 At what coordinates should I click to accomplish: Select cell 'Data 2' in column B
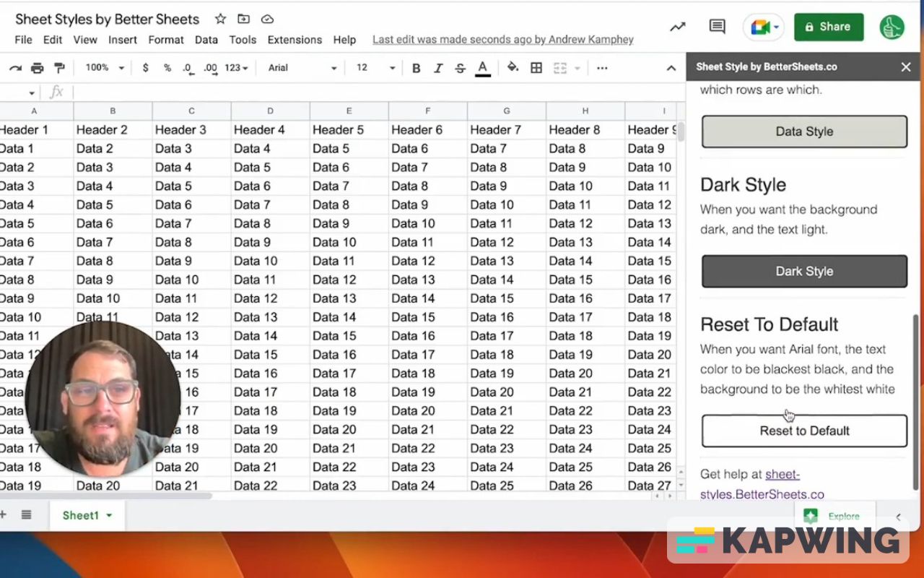(113, 149)
